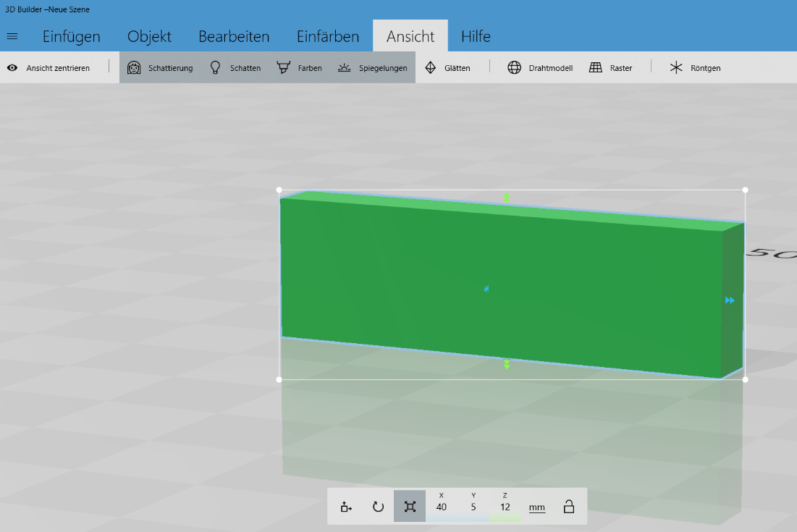Click the blue right-side scale arrow handle
This screenshot has height=532, width=797.
pyautogui.click(x=730, y=300)
